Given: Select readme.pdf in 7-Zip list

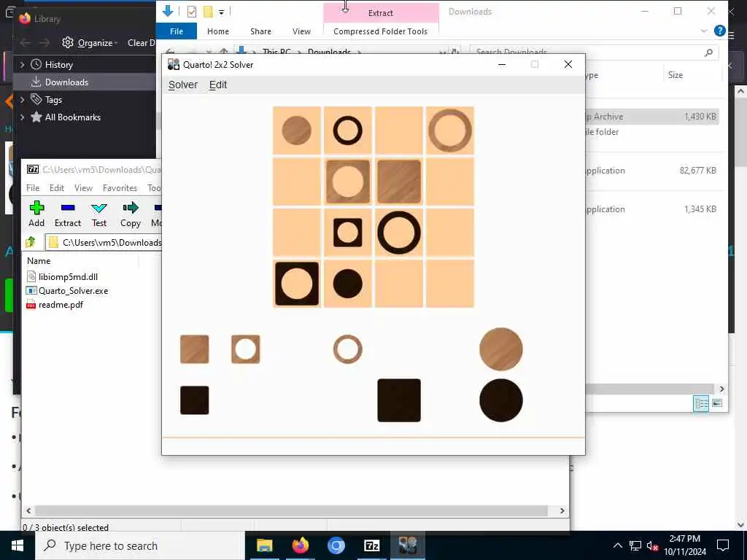Looking at the screenshot, I should tap(55, 305).
